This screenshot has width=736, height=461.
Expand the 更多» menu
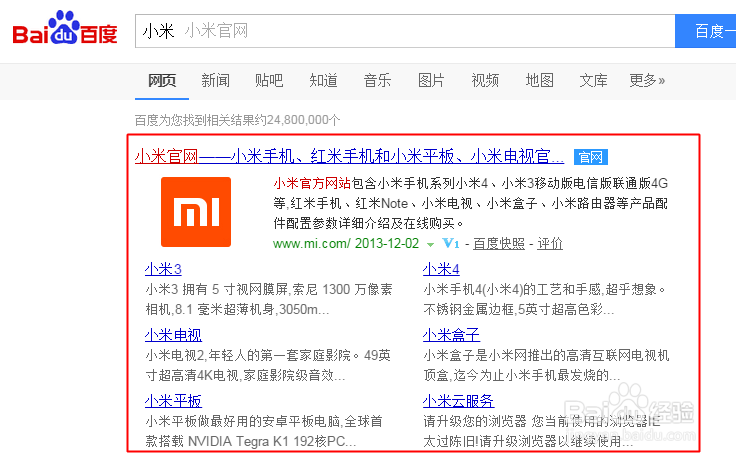pos(647,81)
